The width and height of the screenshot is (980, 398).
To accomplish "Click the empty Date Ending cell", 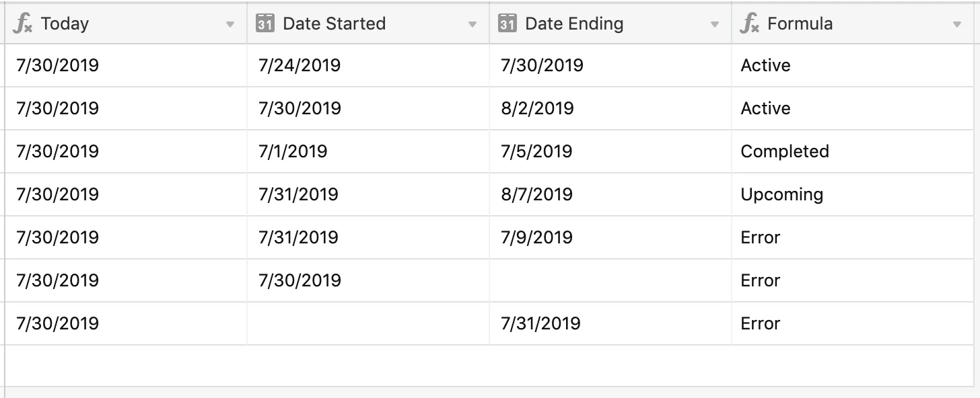I will [x=610, y=280].
